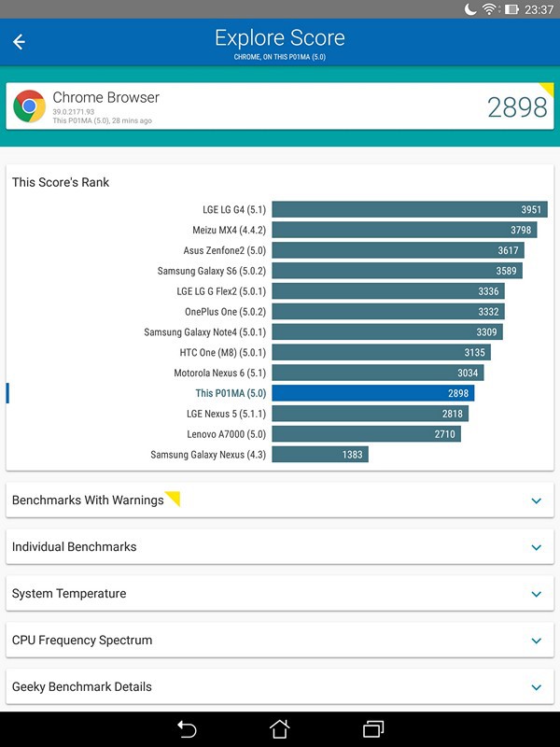This screenshot has width=560, height=747.
Task: Tap the battery status icon
Action: click(511, 9)
